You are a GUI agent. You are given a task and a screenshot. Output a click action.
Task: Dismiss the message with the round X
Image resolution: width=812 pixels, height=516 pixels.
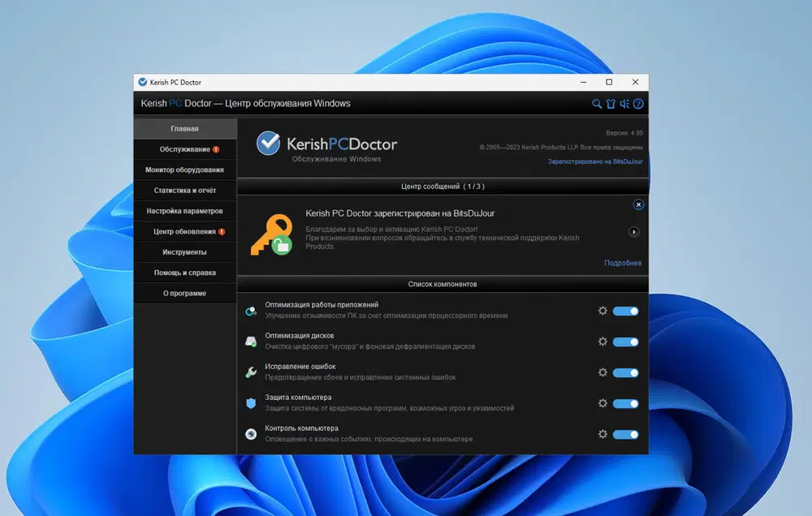coord(638,205)
